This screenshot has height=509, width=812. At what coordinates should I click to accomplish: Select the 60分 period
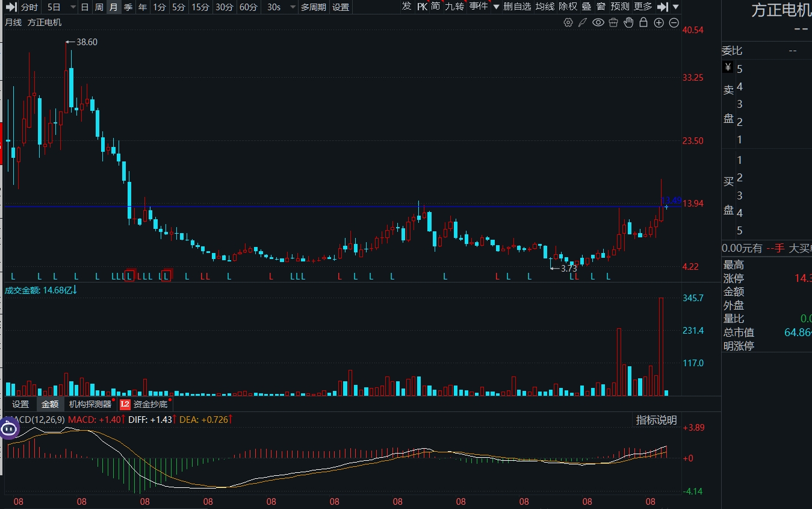tap(248, 7)
